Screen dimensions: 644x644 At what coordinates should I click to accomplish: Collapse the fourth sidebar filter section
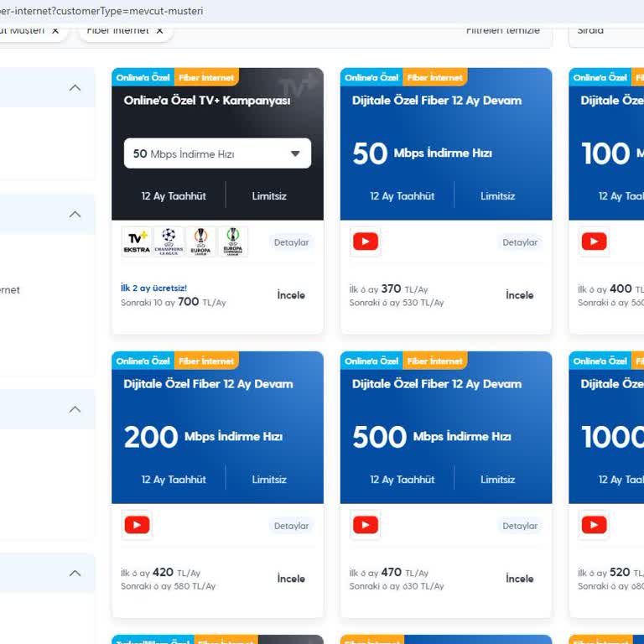coord(75,573)
